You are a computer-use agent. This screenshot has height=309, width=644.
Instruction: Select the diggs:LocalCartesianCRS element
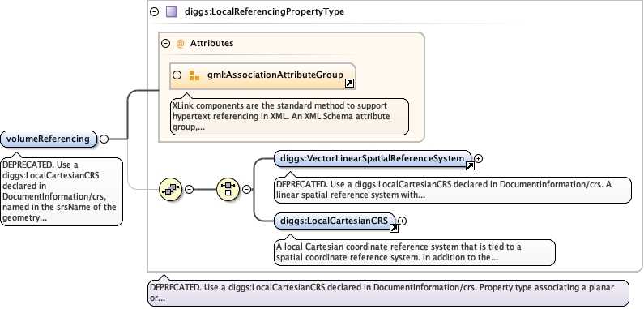335,221
